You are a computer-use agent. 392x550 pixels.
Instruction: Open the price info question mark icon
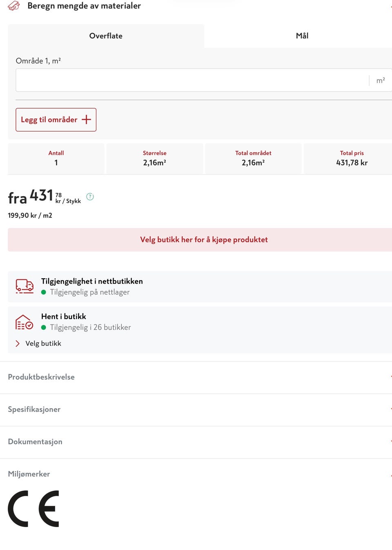pos(90,197)
